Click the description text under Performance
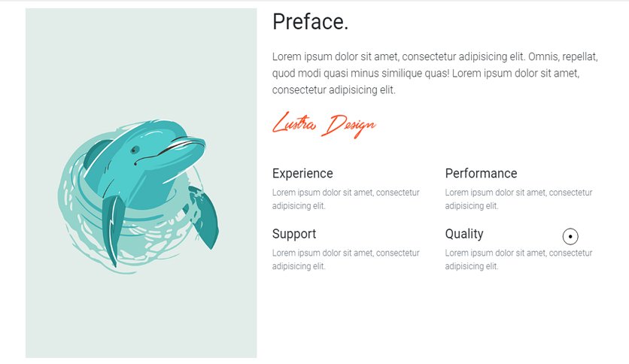This screenshot has height=364, width=629. pos(518,199)
